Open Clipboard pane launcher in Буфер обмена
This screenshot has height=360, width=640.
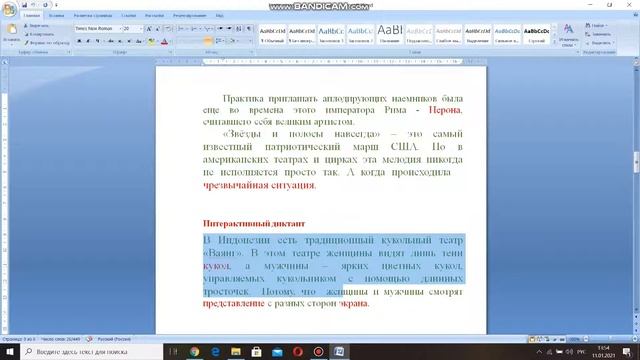click(x=69, y=52)
